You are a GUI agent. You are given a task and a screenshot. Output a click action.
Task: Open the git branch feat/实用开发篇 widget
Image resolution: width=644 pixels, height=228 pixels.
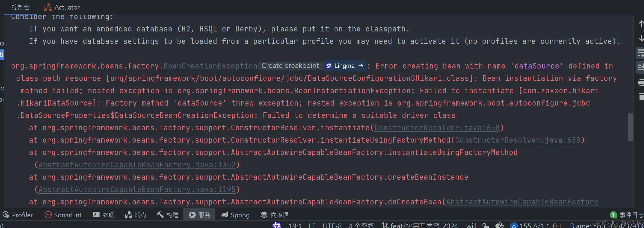click(x=429, y=225)
